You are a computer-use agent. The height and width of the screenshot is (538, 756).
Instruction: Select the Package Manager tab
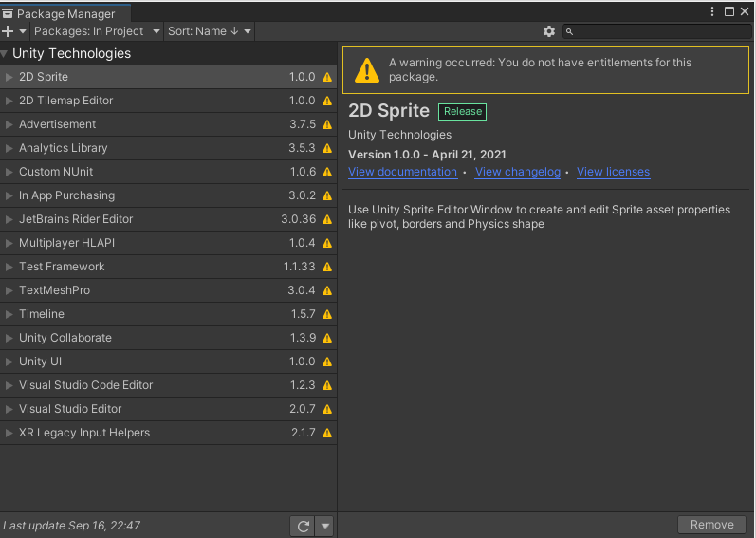tap(65, 13)
